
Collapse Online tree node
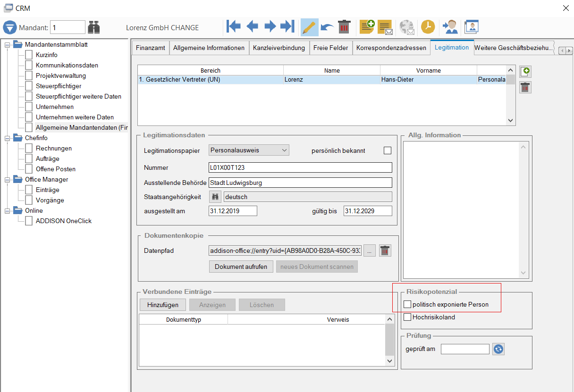[7, 211]
